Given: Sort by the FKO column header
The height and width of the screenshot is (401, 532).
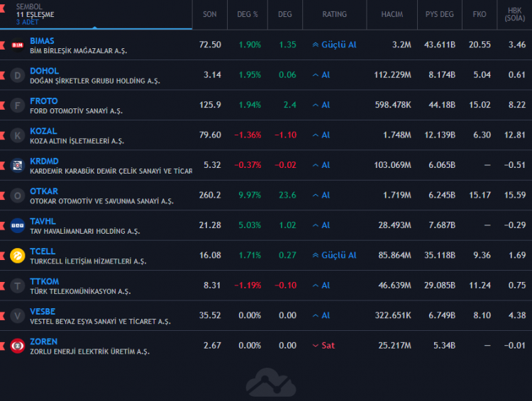Looking at the screenshot, I should 480,14.
